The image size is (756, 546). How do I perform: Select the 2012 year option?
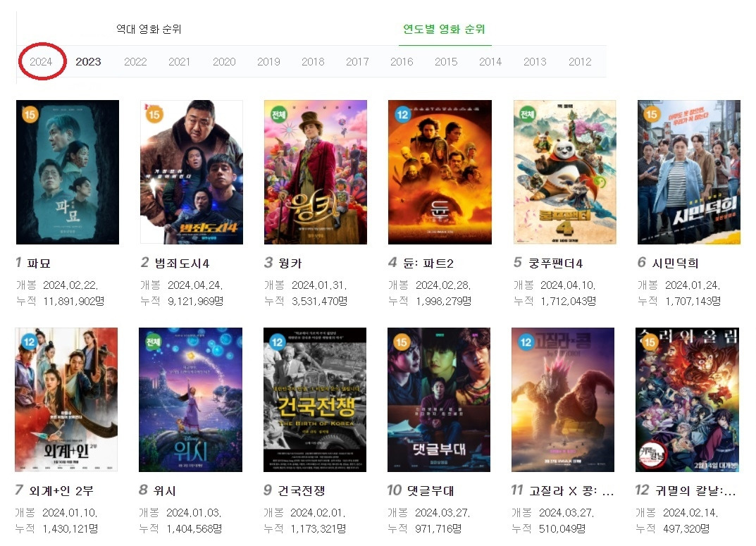(580, 62)
